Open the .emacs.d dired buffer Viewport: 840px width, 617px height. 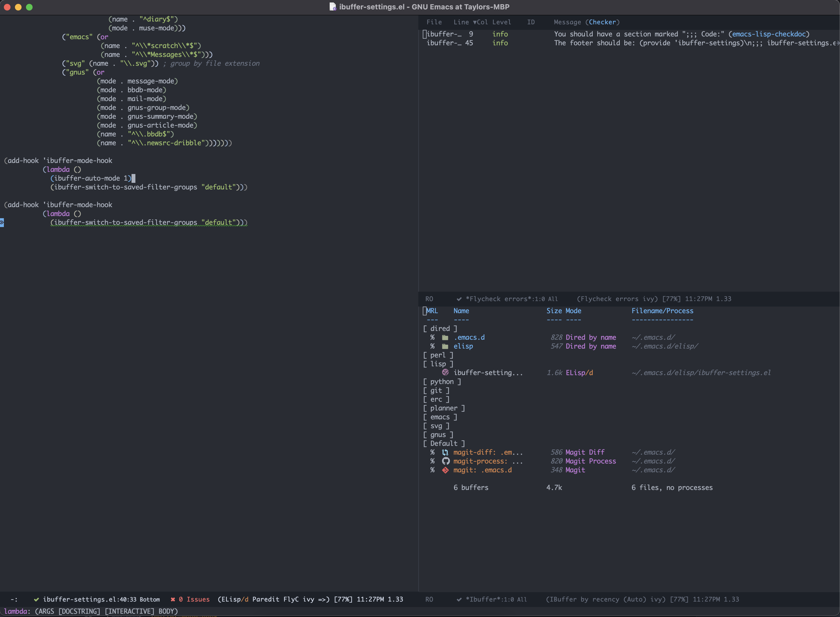(x=469, y=337)
